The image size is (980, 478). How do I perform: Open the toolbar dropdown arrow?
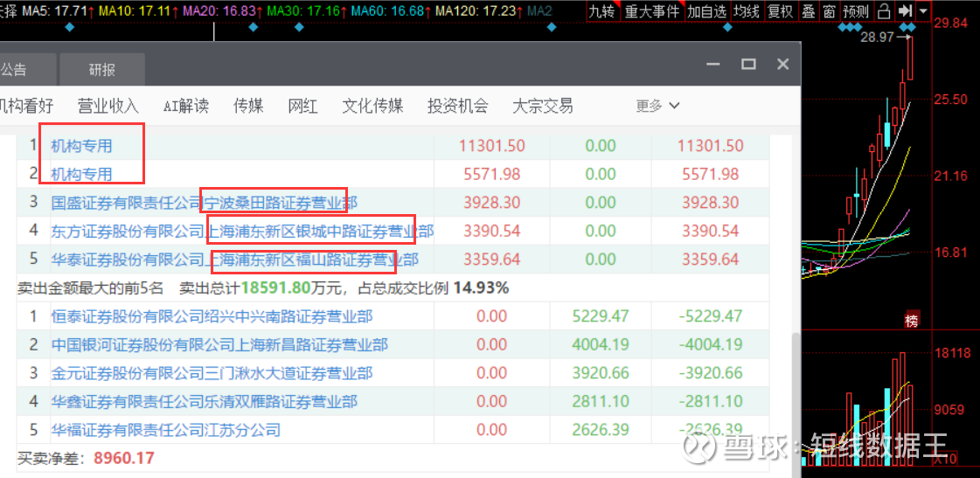[922, 10]
